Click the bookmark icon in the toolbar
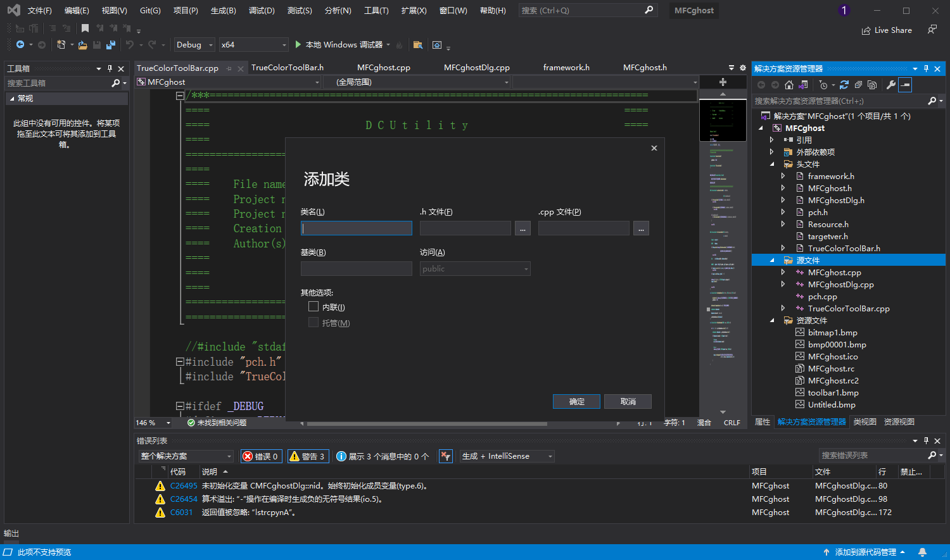The image size is (950, 560). coord(85,28)
